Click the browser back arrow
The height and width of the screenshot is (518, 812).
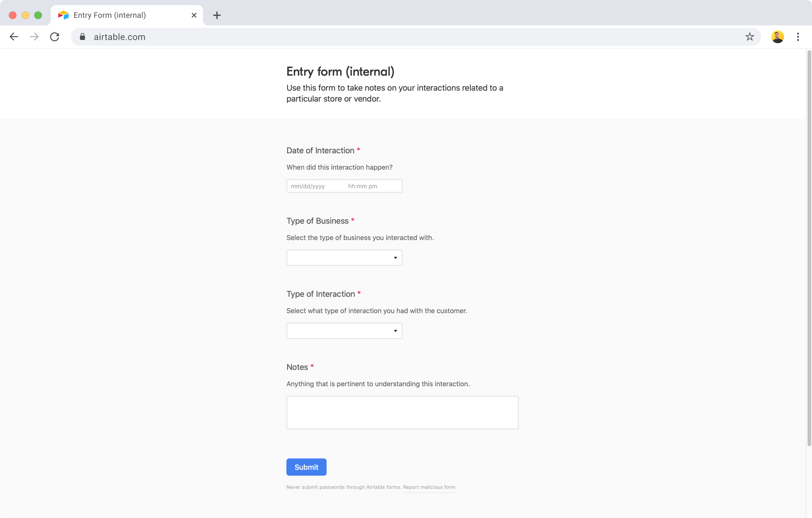click(14, 37)
